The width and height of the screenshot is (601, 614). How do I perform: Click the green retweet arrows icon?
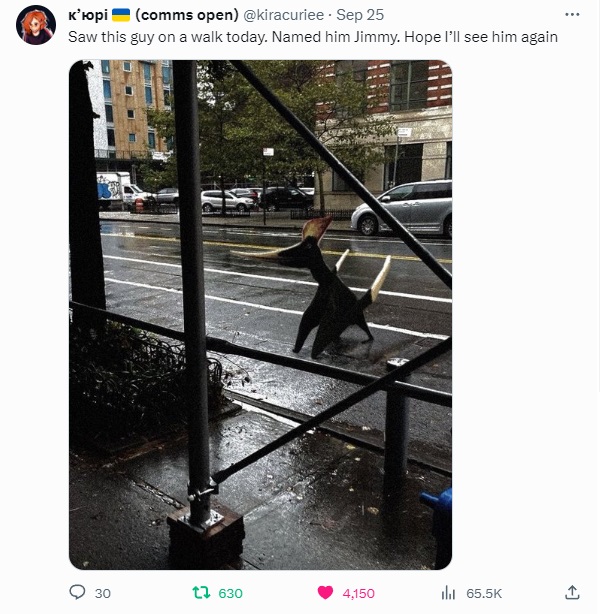201,592
